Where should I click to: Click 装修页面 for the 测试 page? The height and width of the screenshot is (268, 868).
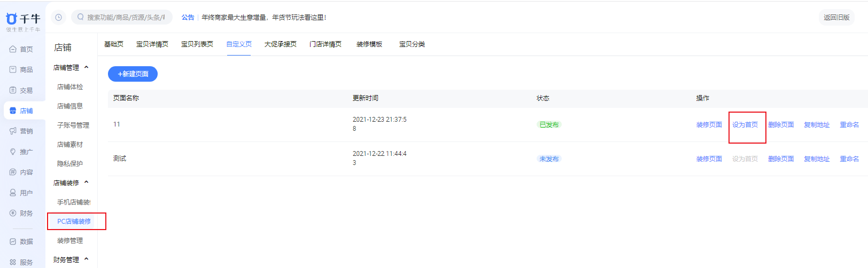[x=709, y=159]
